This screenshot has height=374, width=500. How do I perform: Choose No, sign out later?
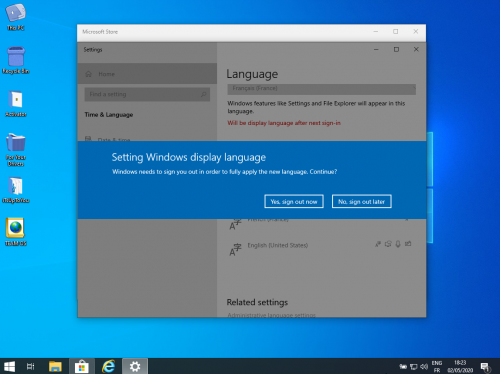pos(362,201)
